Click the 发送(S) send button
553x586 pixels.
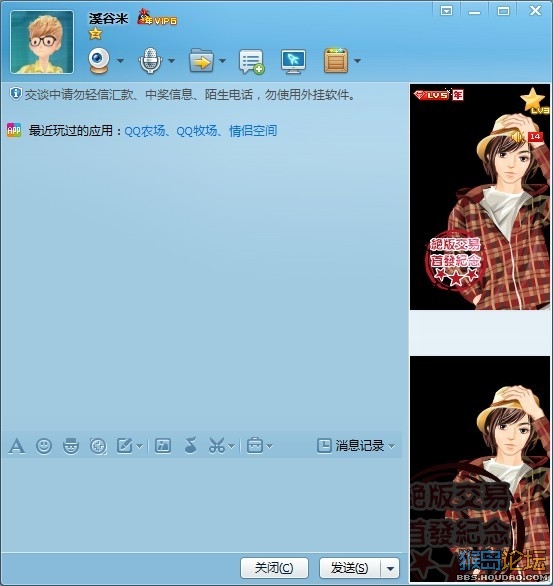[x=350, y=568]
